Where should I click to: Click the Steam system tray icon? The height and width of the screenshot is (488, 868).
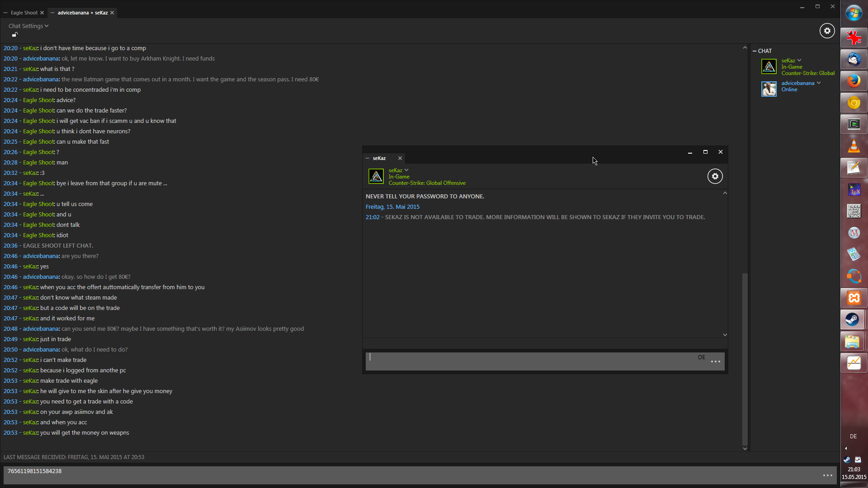tap(847, 460)
